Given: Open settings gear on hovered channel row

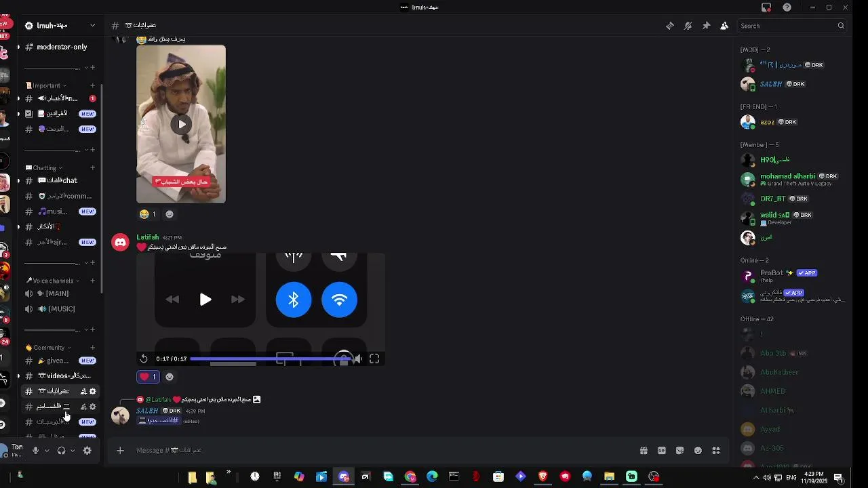Looking at the screenshot, I should coord(93,407).
